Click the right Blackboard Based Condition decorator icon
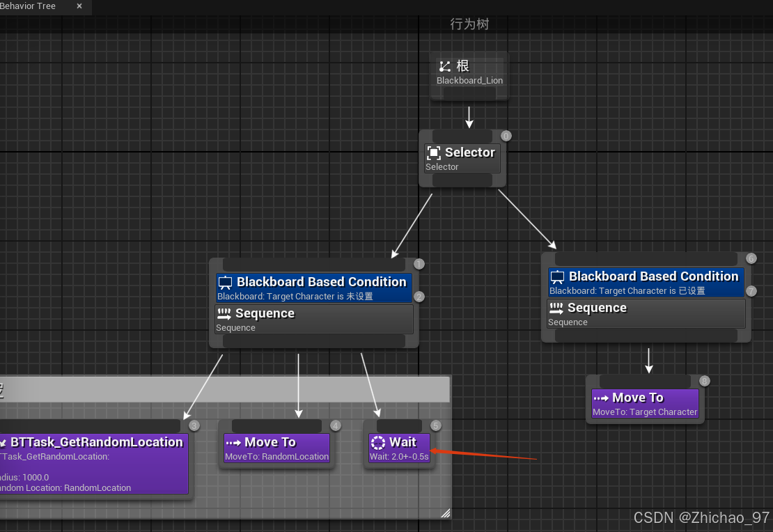The width and height of the screenshot is (773, 532). pos(557,276)
